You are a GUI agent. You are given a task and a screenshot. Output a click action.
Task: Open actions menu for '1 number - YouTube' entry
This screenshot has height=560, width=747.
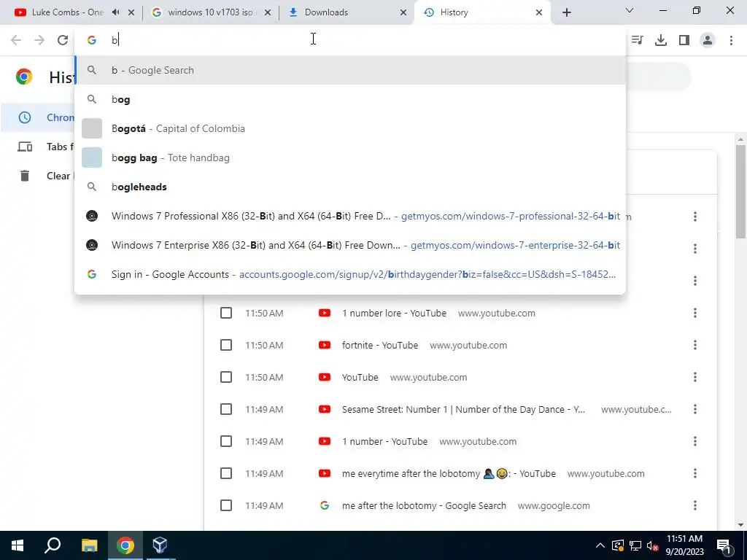(695, 441)
